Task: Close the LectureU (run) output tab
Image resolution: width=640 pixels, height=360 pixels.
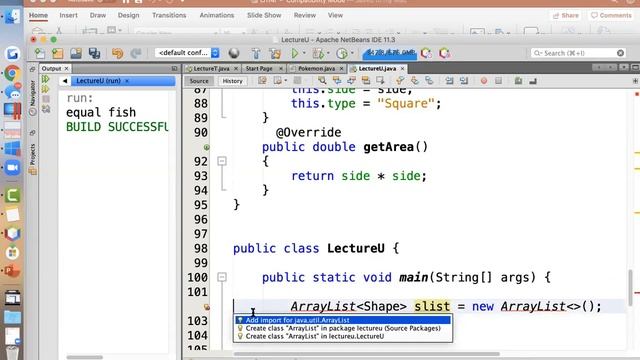Action: point(127,81)
